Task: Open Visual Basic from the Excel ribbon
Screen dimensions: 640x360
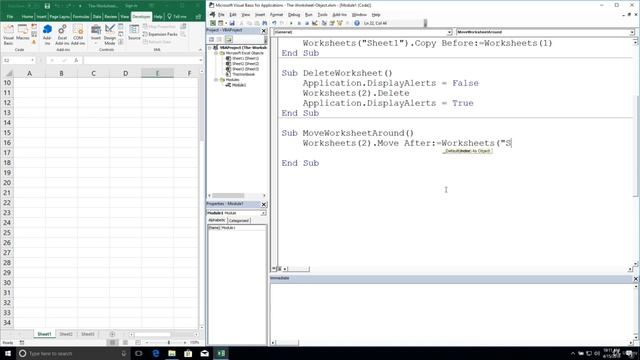Action: click(x=8, y=34)
